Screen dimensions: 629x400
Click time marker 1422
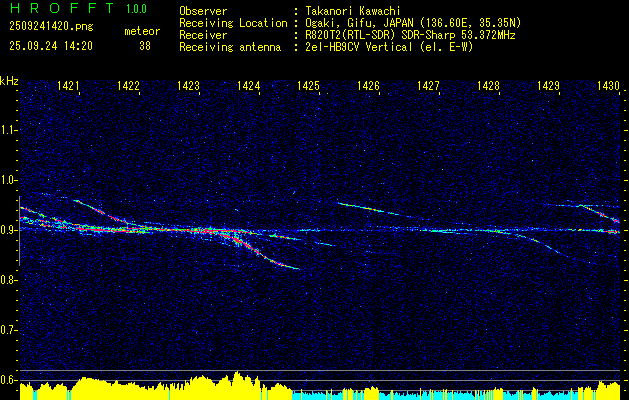128,85
